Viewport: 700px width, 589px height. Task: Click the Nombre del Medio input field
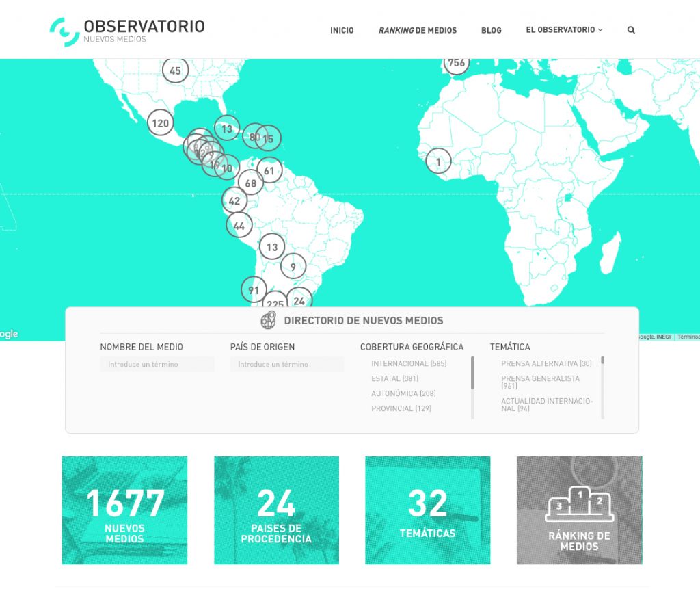tap(157, 365)
